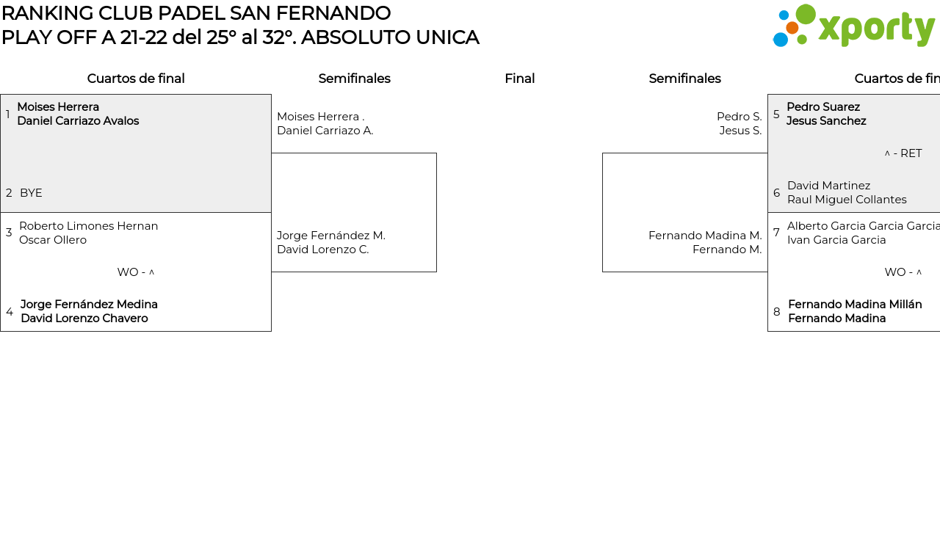Select Roberto Limones Hernan and Oscar Ollero
This screenshot has height=560, width=940.
coord(88,233)
